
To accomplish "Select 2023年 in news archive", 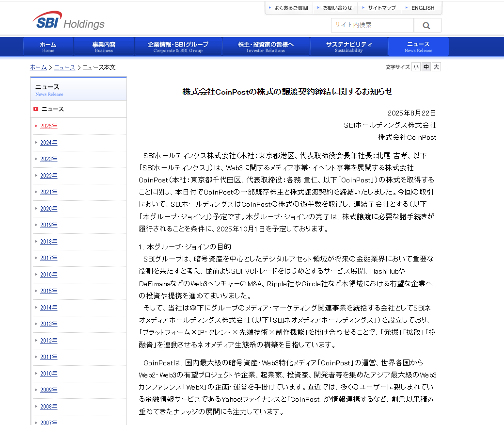I will [48, 159].
